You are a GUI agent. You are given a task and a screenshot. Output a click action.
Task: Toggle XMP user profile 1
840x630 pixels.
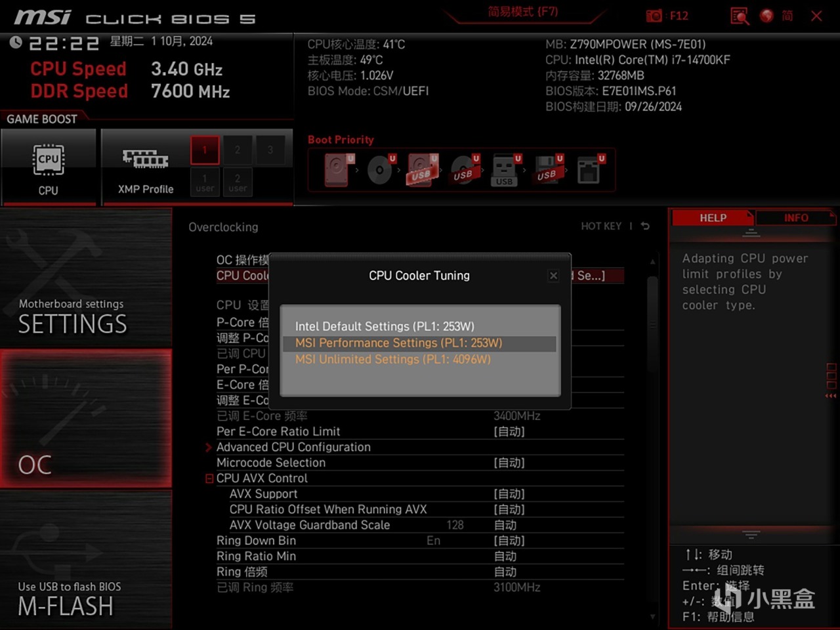(x=205, y=182)
